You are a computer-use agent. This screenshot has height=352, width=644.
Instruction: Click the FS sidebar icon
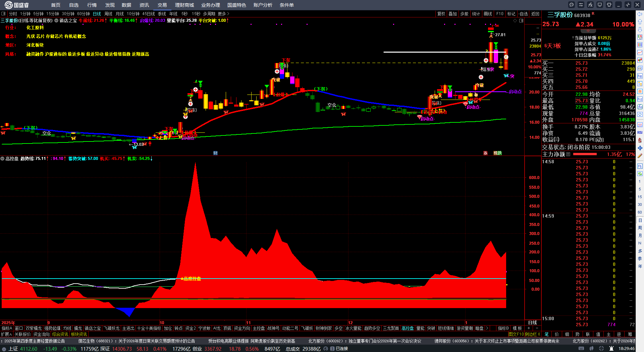[x=640, y=166]
